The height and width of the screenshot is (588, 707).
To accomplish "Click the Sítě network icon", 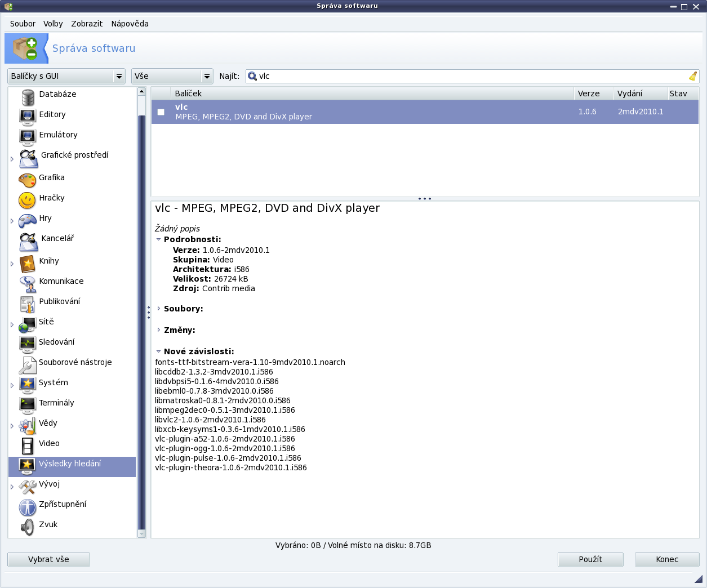I will (x=27, y=325).
